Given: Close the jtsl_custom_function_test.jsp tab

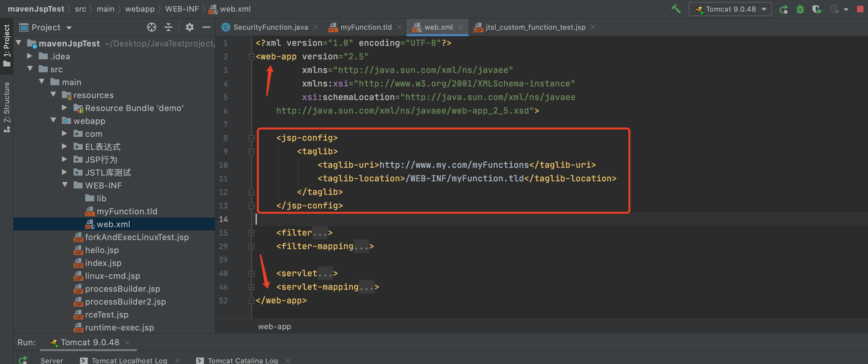Looking at the screenshot, I should (593, 27).
